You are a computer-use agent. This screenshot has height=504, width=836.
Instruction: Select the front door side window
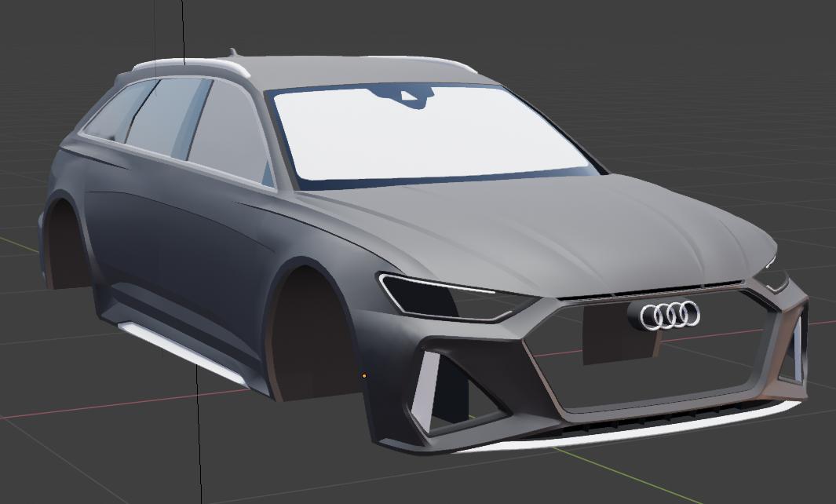230,132
